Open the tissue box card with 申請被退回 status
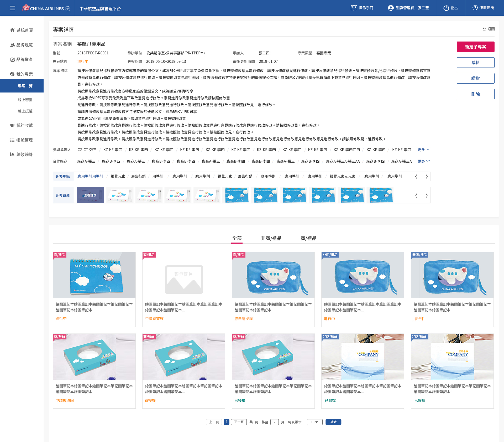Screen dimensions: 504x442 [x=94, y=371]
